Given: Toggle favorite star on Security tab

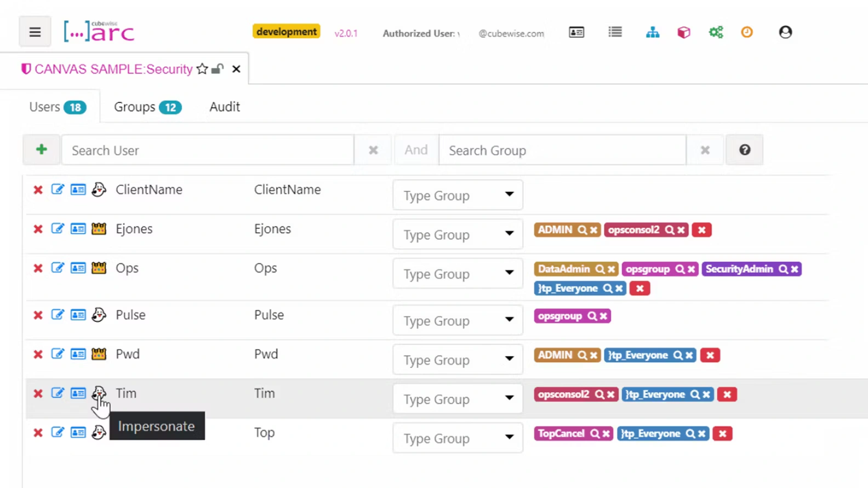Looking at the screenshot, I should coord(202,69).
